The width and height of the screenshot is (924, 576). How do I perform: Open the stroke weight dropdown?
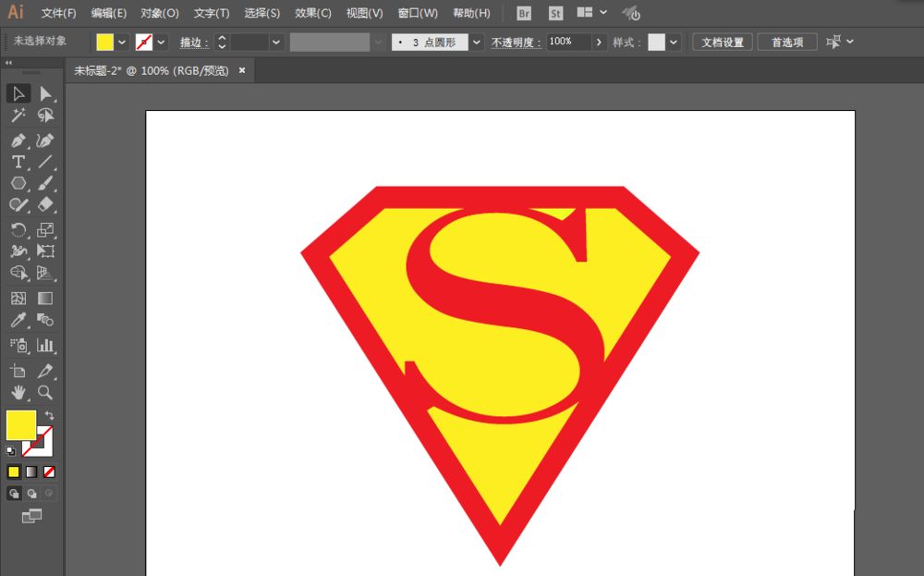(275, 42)
